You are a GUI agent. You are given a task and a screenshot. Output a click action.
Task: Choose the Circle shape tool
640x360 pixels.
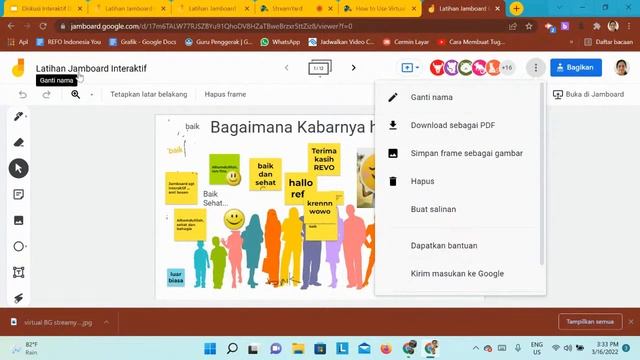[18, 246]
